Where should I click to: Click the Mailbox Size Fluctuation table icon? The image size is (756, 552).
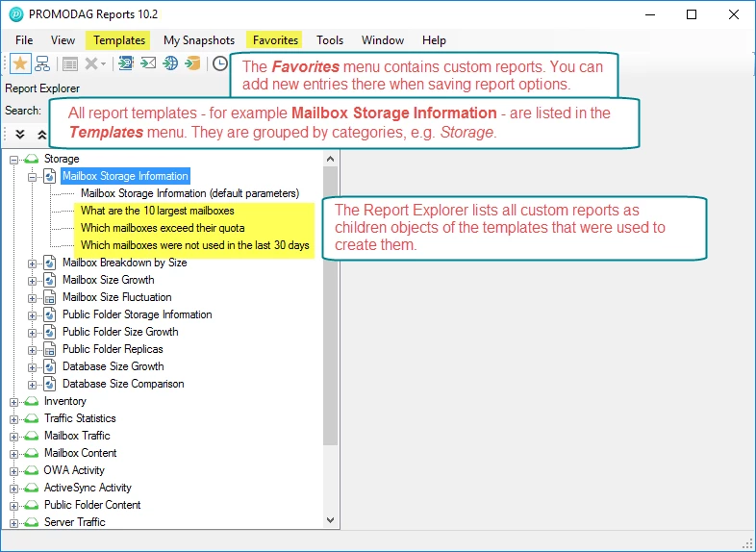50,297
